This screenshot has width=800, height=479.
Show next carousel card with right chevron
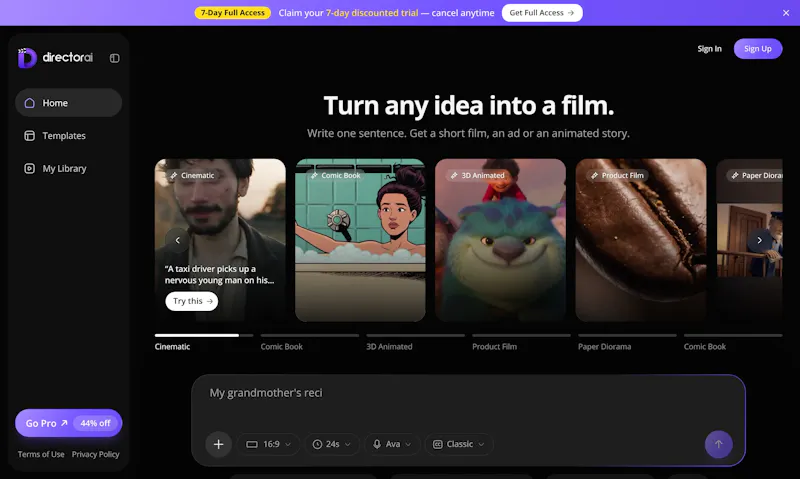759,240
